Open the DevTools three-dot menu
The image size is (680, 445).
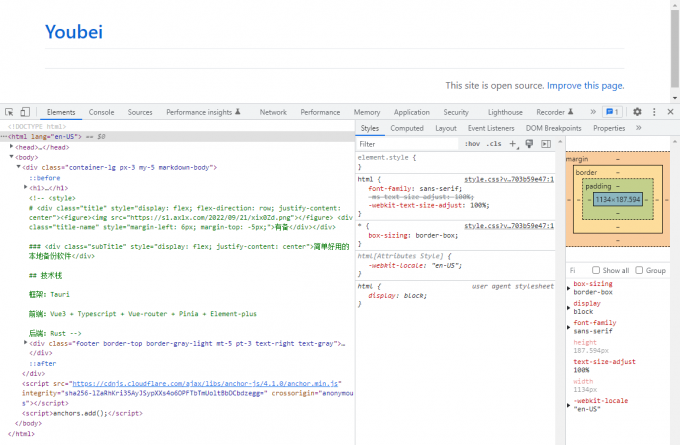pos(654,112)
